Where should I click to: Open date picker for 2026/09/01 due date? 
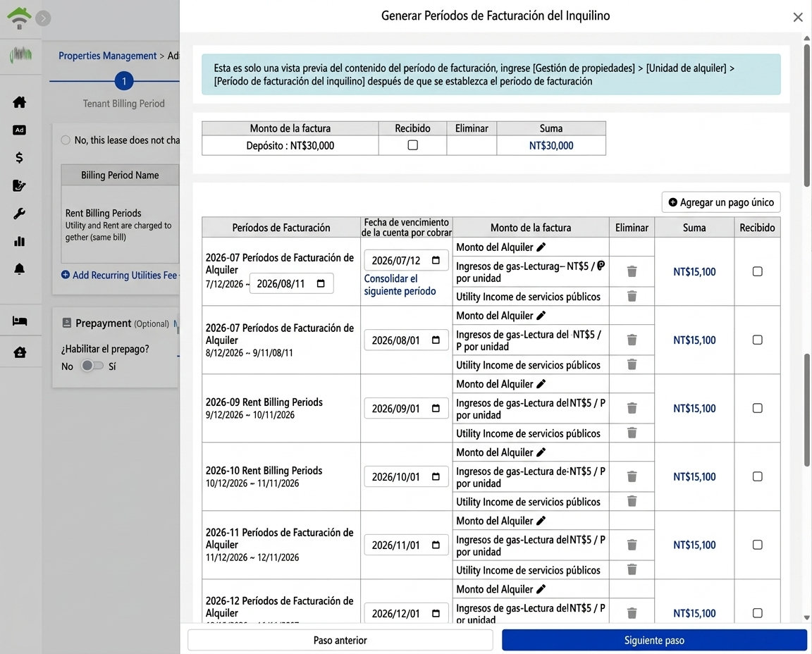point(436,409)
